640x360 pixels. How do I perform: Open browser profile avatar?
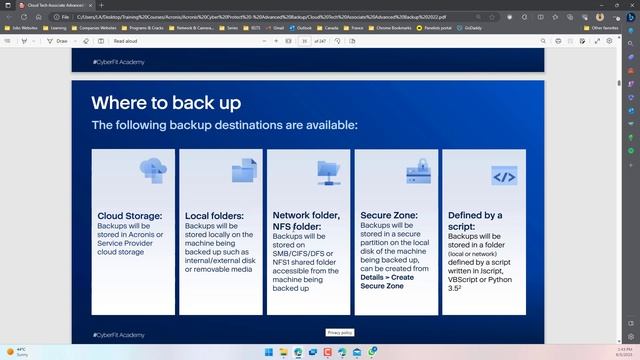600,17
